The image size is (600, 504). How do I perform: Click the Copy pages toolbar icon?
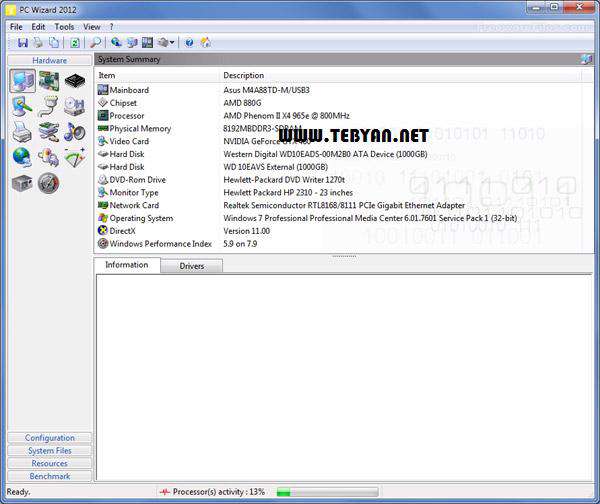pos(54,42)
